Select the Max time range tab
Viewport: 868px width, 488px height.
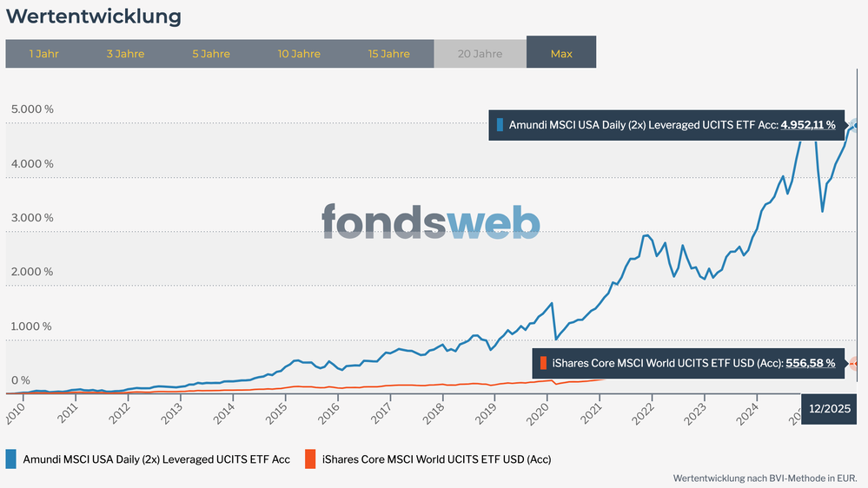561,54
